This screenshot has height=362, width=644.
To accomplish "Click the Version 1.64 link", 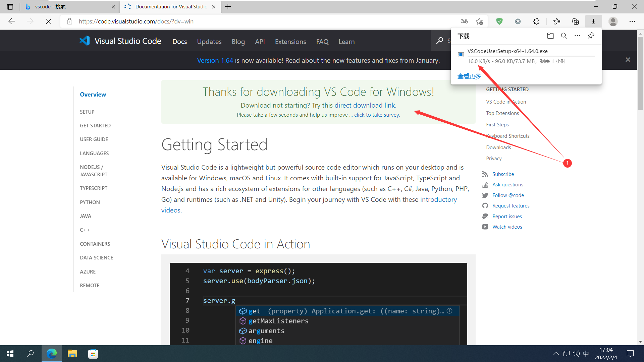I will [x=215, y=60].
